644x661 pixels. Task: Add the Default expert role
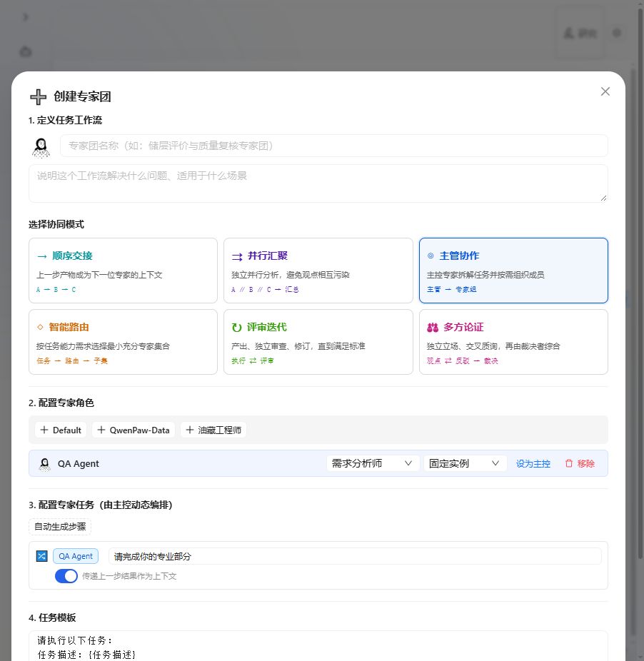(x=61, y=430)
